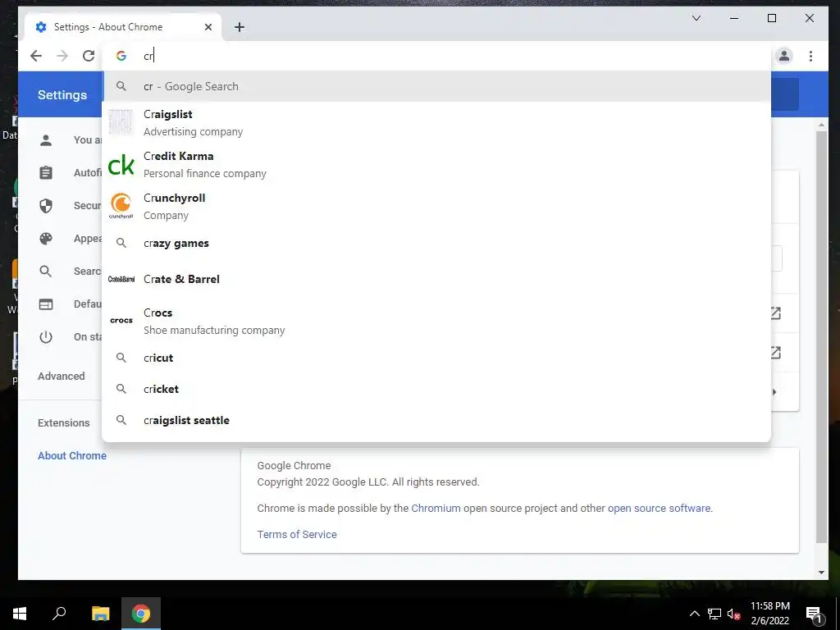The width and height of the screenshot is (840, 630).
Task: Open the notification center icon
Action: point(815,614)
